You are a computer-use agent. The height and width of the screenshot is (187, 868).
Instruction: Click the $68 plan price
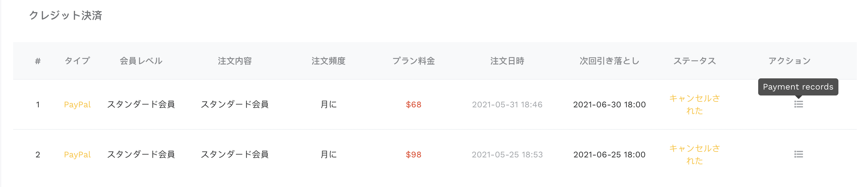(x=413, y=105)
